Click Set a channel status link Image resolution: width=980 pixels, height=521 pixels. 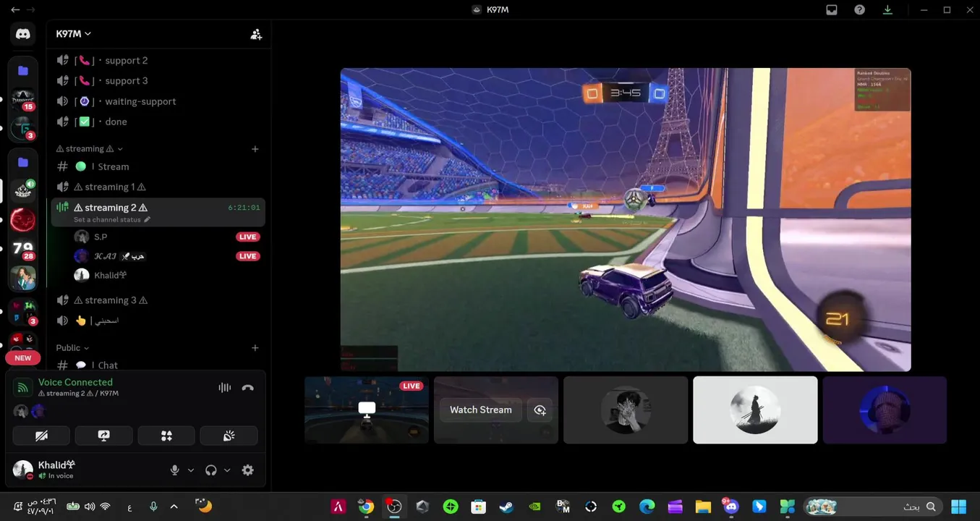[107, 219]
